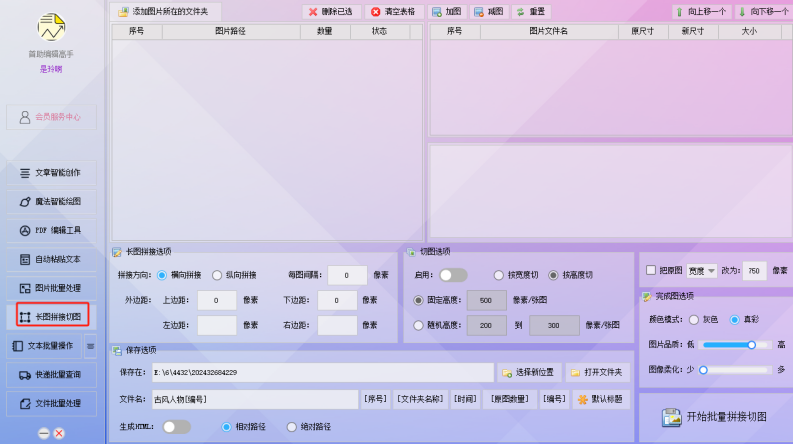This screenshot has width=793, height=444.
Task: Click the 下边距 input field
Action: tap(337, 300)
